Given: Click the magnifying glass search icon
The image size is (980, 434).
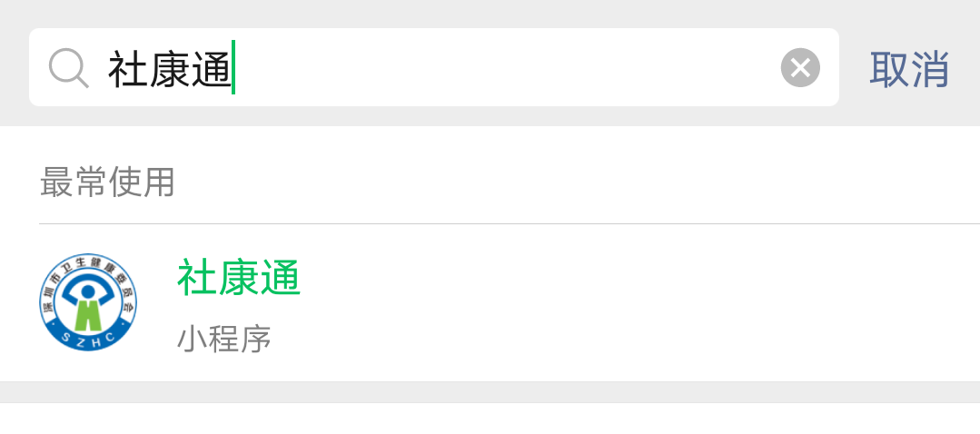Looking at the screenshot, I should (x=68, y=68).
